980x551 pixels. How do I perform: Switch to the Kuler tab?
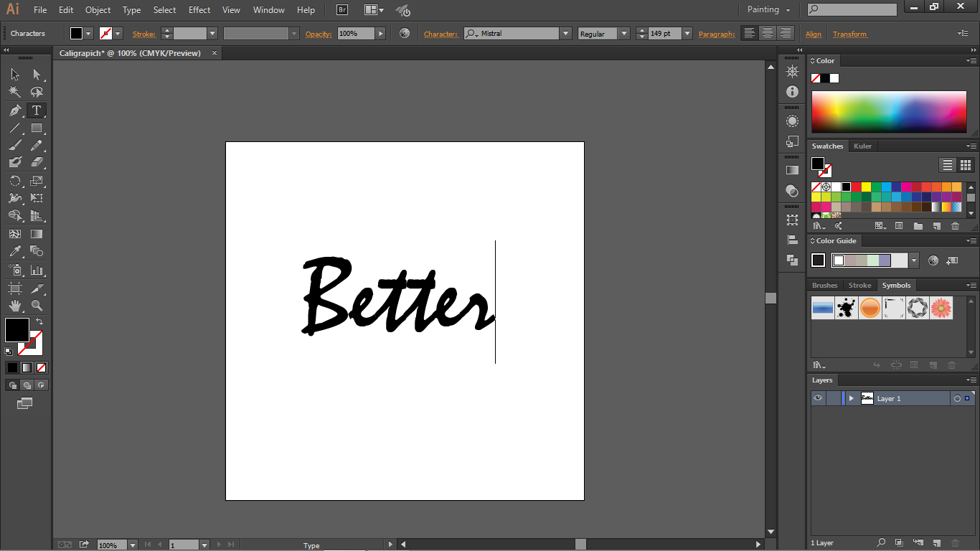tap(862, 146)
